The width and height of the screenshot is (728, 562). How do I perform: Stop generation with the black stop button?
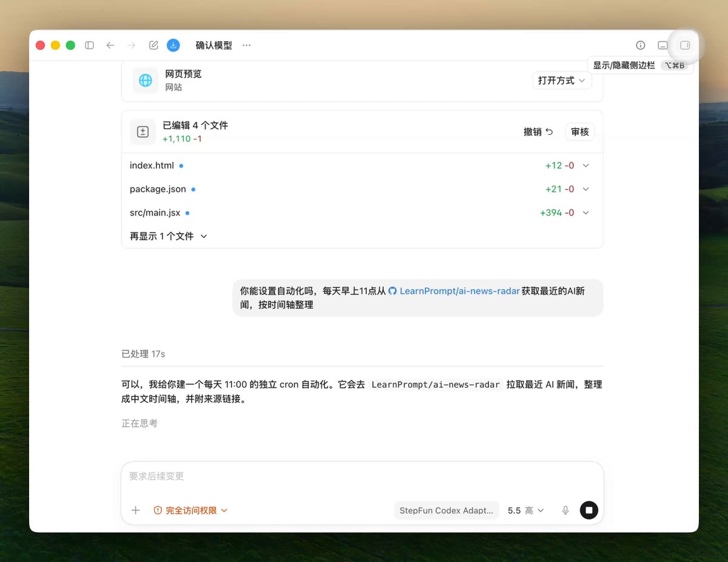click(x=588, y=510)
